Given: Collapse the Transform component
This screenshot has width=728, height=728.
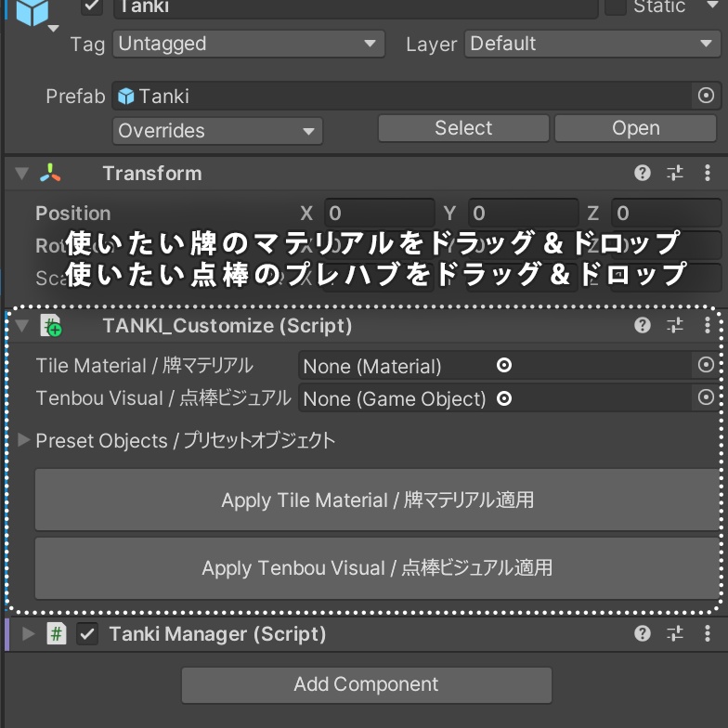Looking at the screenshot, I should pyautogui.click(x=22, y=174).
